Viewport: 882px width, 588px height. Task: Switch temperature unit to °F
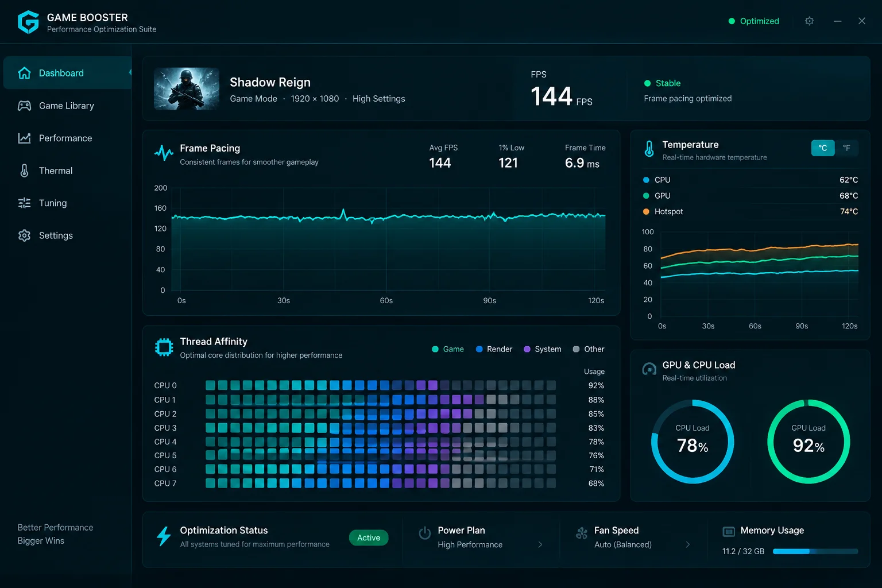pos(846,148)
